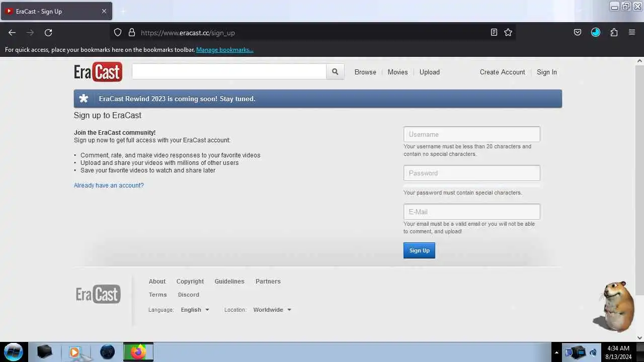Click the browser URL address bar
The image size is (644, 362).
(x=313, y=33)
